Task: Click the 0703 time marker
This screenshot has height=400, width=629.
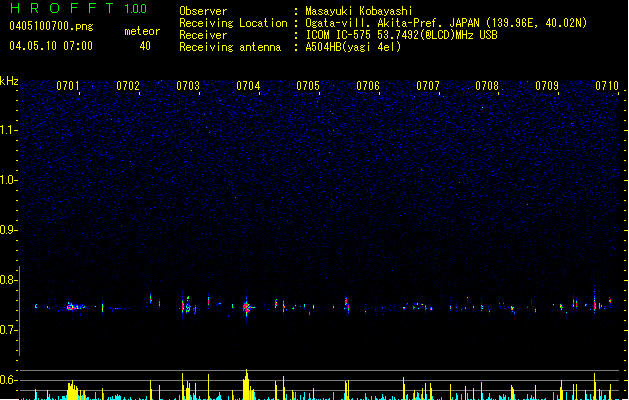Action: tap(188, 86)
